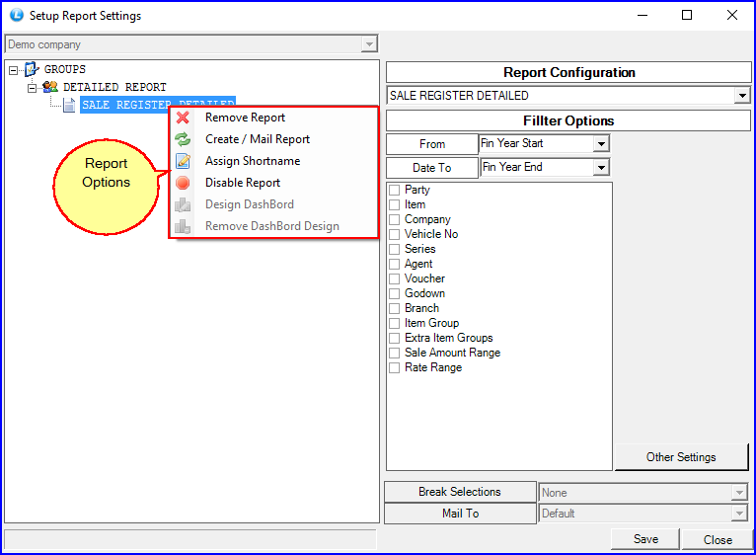
Task: Click the empty status field at bottom left
Action: tap(189, 539)
